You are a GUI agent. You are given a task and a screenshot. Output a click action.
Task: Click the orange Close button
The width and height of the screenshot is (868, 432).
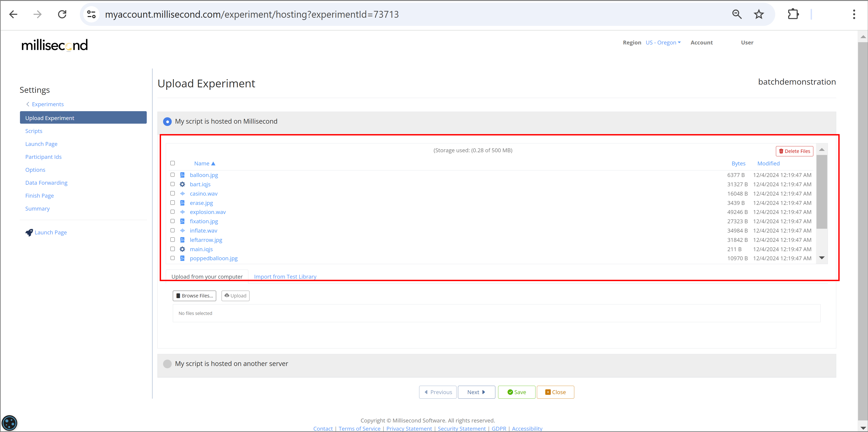(555, 392)
